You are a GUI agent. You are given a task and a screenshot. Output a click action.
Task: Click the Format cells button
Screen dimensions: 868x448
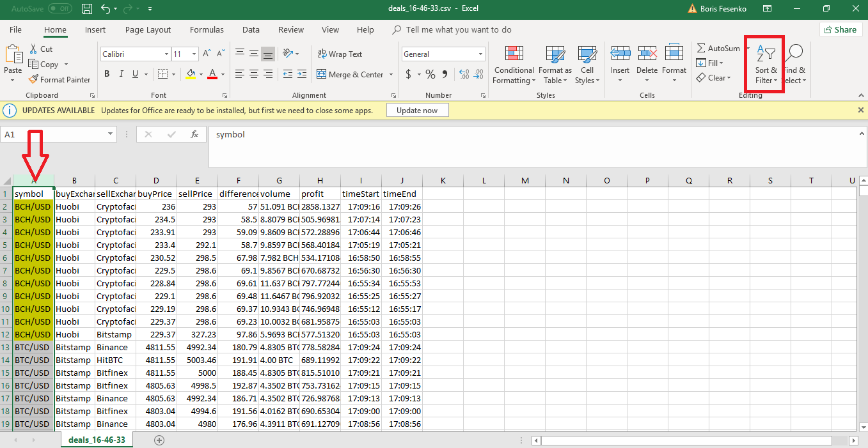pos(674,65)
